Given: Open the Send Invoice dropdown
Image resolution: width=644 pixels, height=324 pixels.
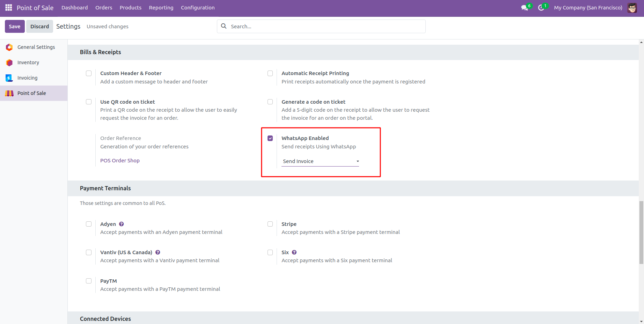Looking at the screenshot, I should click(x=320, y=161).
